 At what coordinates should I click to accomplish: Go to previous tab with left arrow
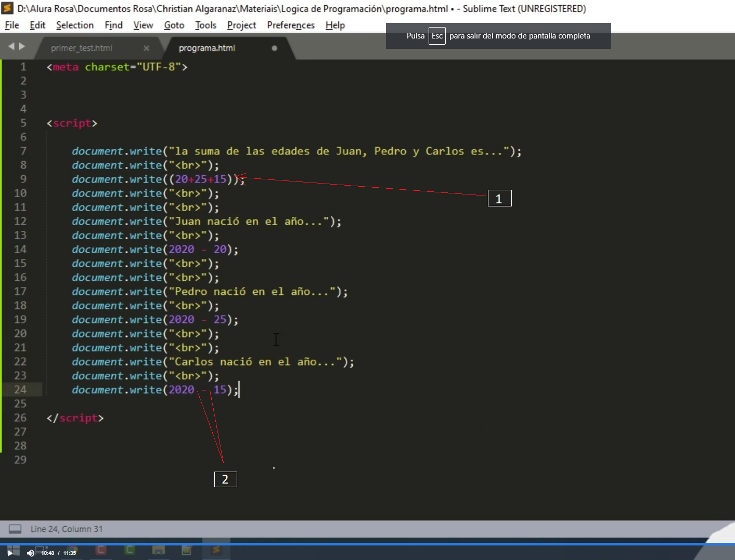[11, 46]
